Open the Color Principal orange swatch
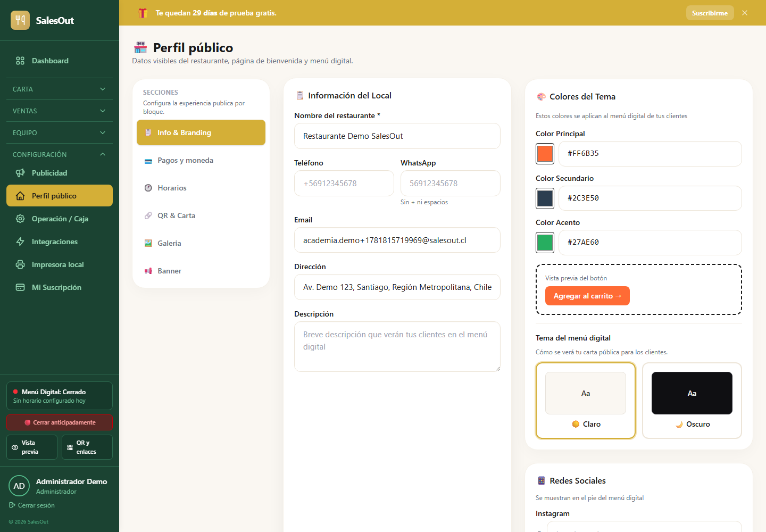 point(545,154)
